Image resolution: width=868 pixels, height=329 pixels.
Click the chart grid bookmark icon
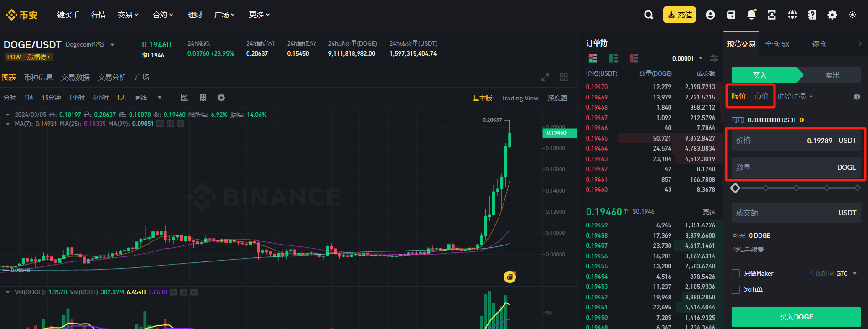pyautogui.click(x=203, y=98)
